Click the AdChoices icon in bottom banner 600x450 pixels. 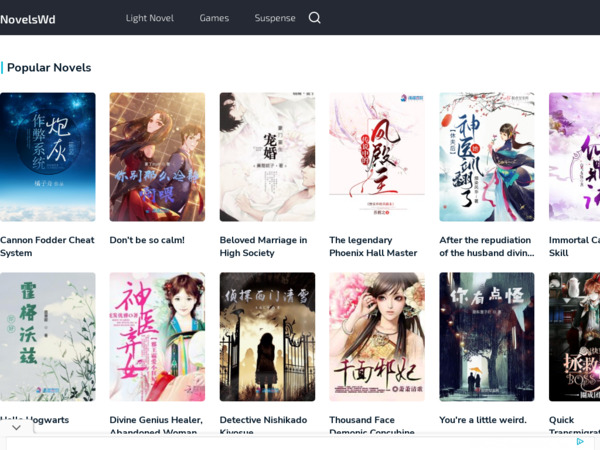pyautogui.click(x=580, y=441)
